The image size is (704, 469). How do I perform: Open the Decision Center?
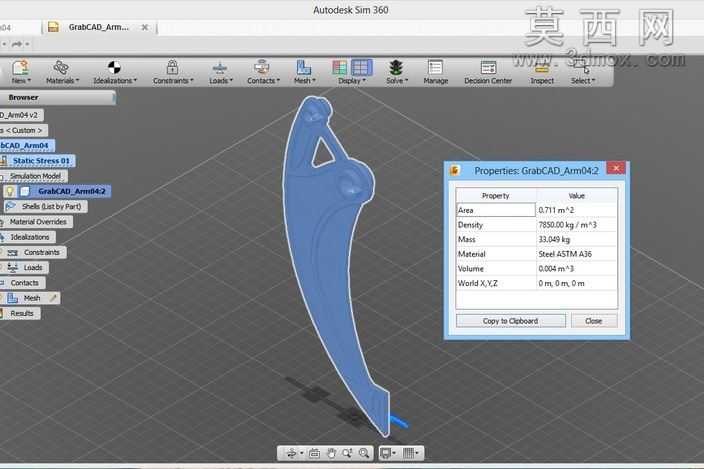click(488, 72)
